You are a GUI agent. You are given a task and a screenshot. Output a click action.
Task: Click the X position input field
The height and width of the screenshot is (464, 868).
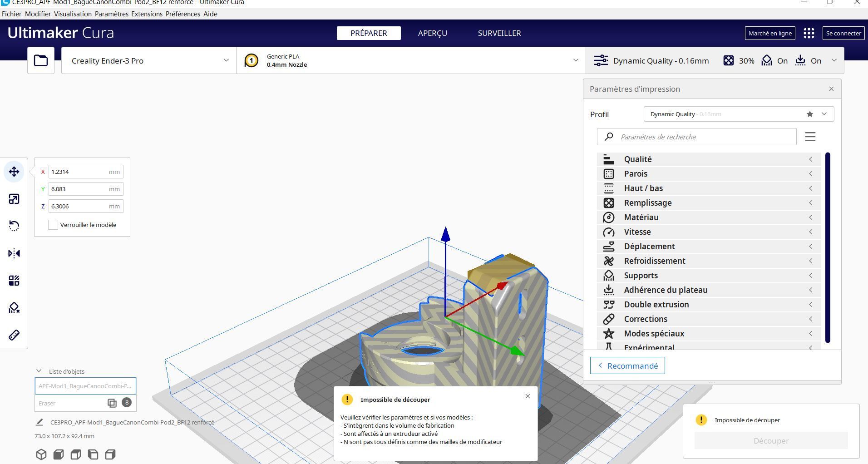pyautogui.click(x=86, y=172)
